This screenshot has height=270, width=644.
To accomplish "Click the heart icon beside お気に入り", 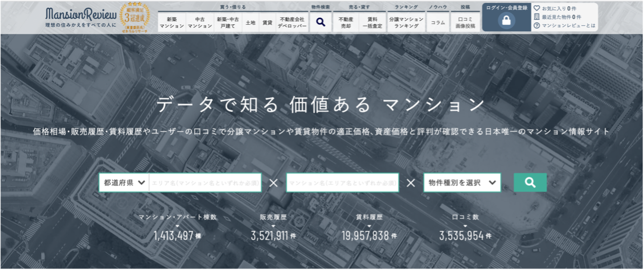I will pos(537,8).
